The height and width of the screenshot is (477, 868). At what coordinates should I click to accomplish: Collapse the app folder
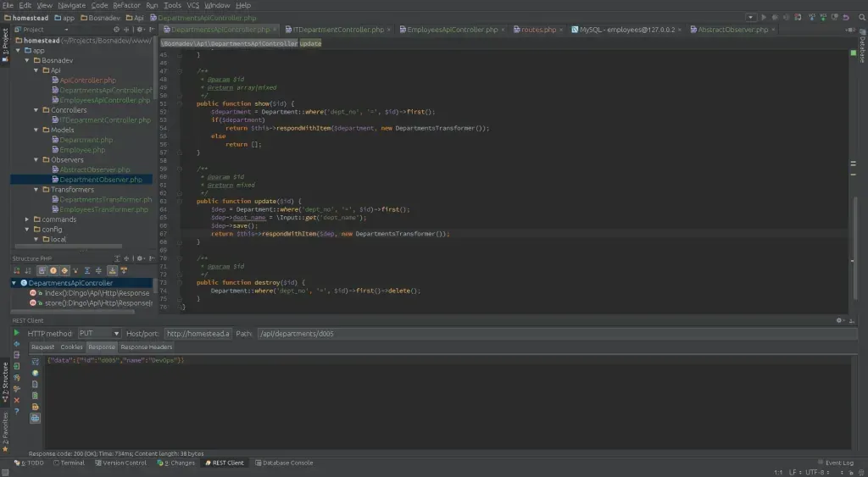point(19,50)
